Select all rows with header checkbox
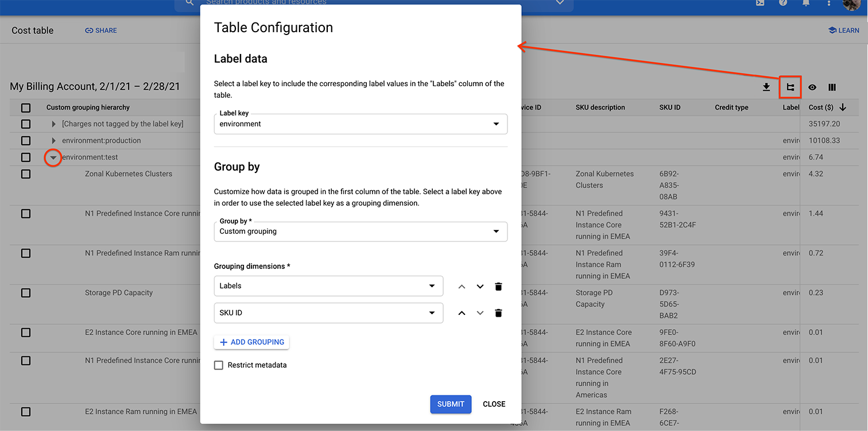The height and width of the screenshot is (431, 868). (26, 107)
